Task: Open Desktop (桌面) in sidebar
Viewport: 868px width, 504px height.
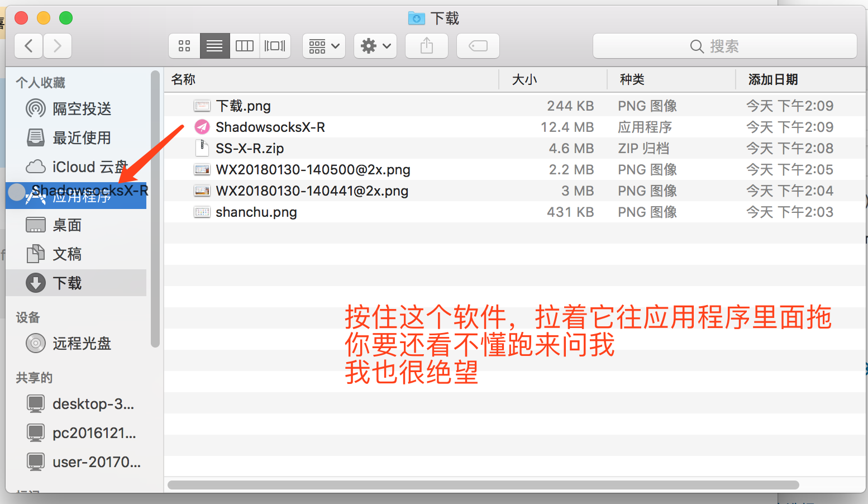Action: tap(76, 225)
